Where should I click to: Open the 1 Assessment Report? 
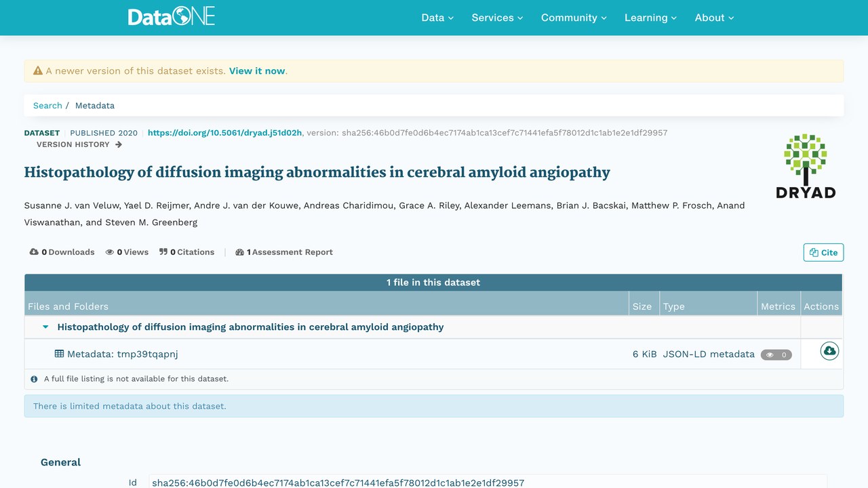click(x=284, y=252)
